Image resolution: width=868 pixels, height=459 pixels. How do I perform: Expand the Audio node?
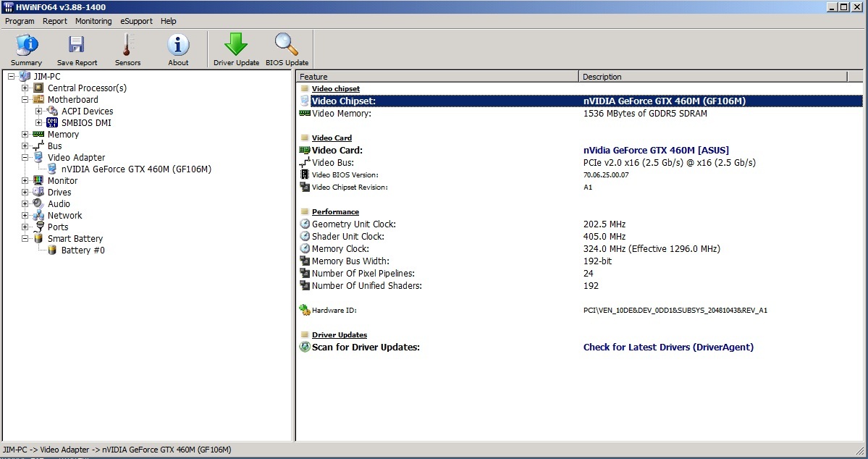(x=25, y=203)
